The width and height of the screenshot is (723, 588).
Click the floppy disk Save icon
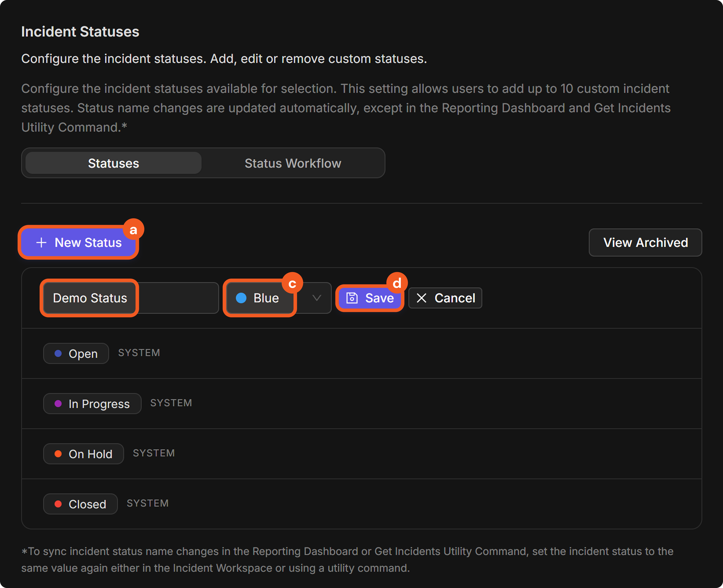352,298
